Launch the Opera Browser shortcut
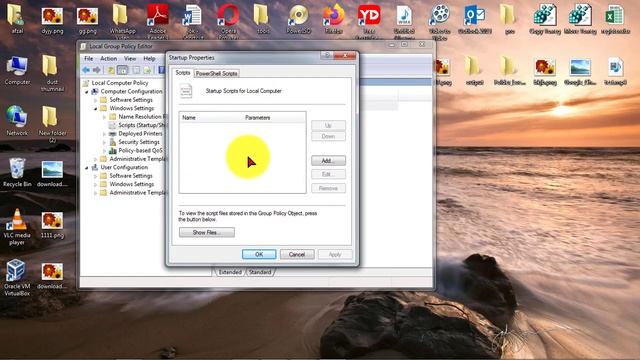Screen dimensions: 640x360 pos(228,20)
